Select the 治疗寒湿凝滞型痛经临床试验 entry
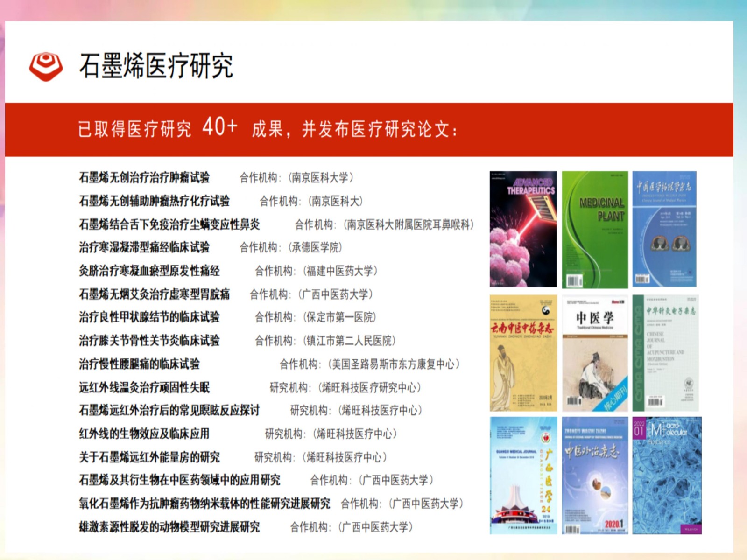The image size is (747, 560). tap(144, 247)
